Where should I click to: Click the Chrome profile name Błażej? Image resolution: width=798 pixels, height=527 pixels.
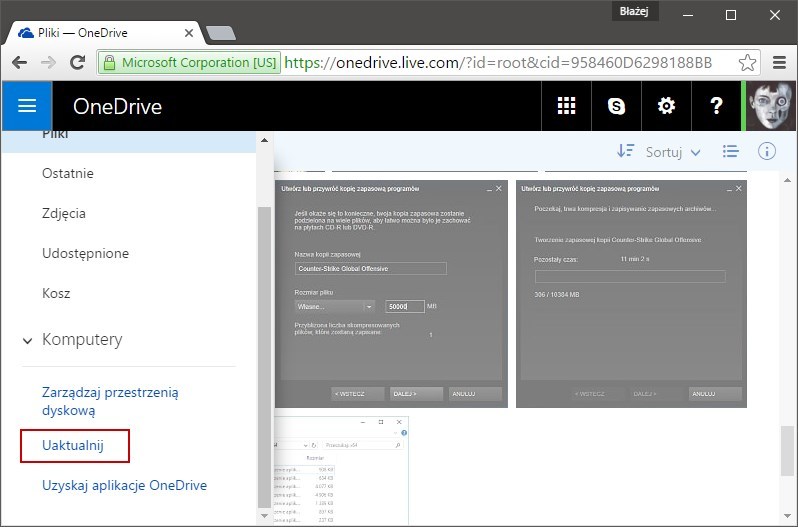635,11
